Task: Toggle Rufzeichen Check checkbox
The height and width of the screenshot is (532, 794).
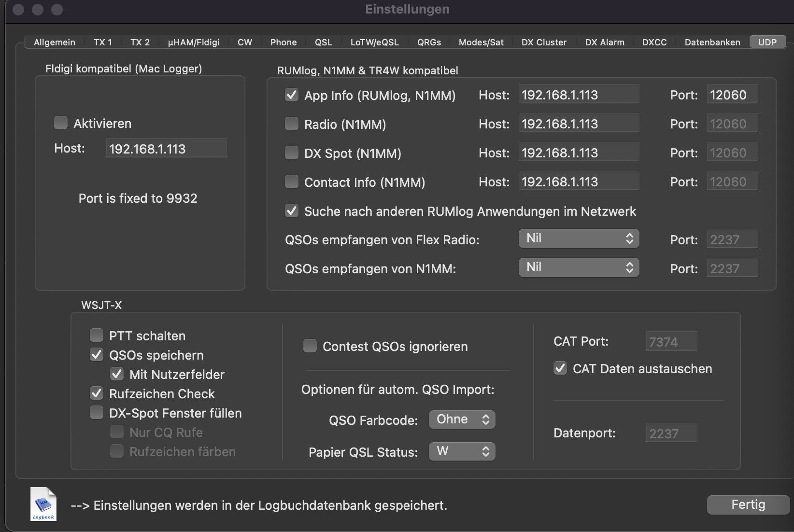Action: coord(97,393)
